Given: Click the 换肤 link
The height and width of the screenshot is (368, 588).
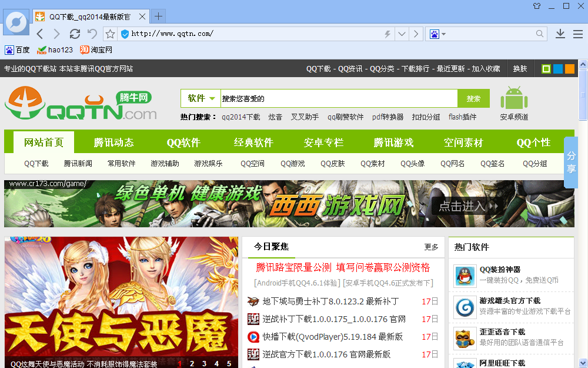Looking at the screenshot, I should point(520,69).
